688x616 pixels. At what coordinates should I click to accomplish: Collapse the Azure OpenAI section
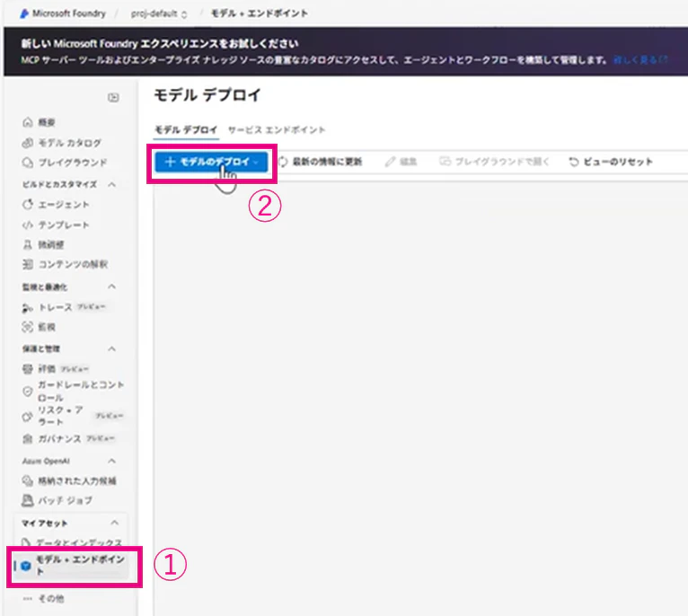112,461
